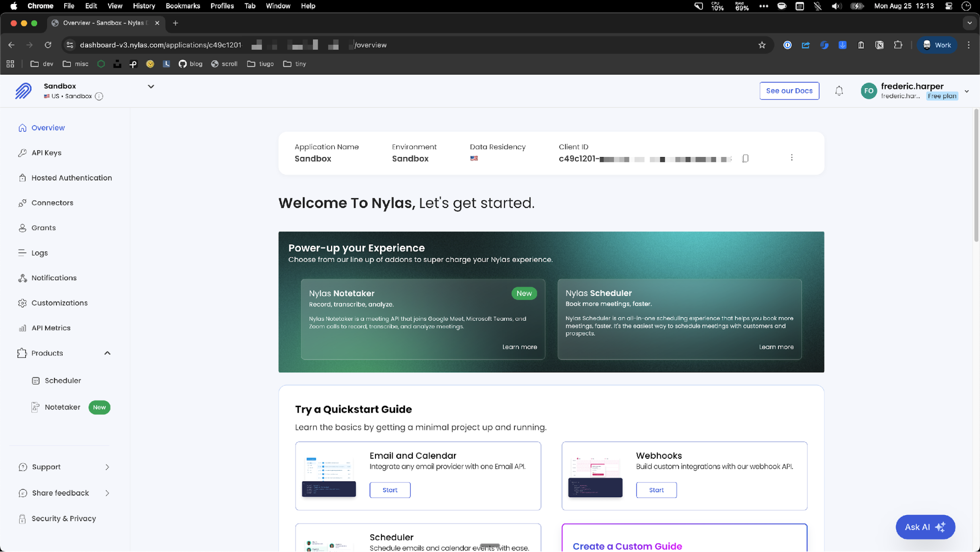This screenshot has height=552, width=980.
Task: Open the scroll bookmark
Action: tap(224, 64)
